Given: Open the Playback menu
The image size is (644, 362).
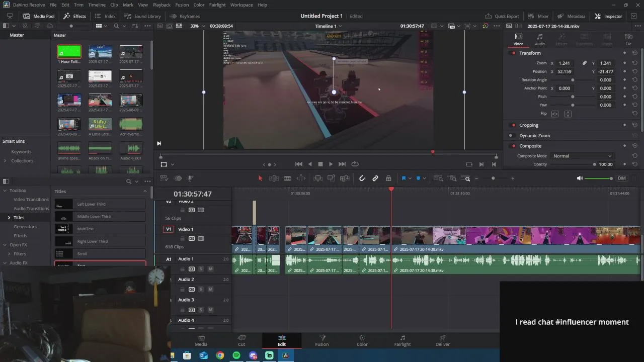Looking at the screenshot, I should click(x=162, y=5).
